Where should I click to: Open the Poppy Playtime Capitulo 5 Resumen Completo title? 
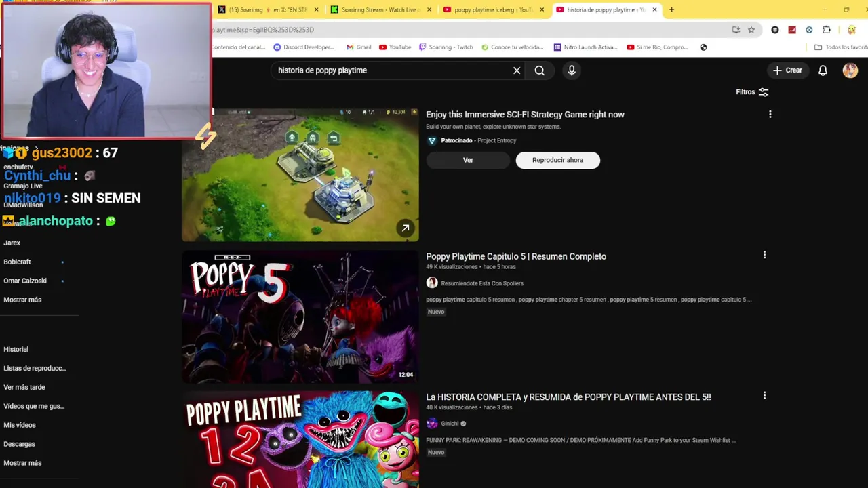[516, 256]
